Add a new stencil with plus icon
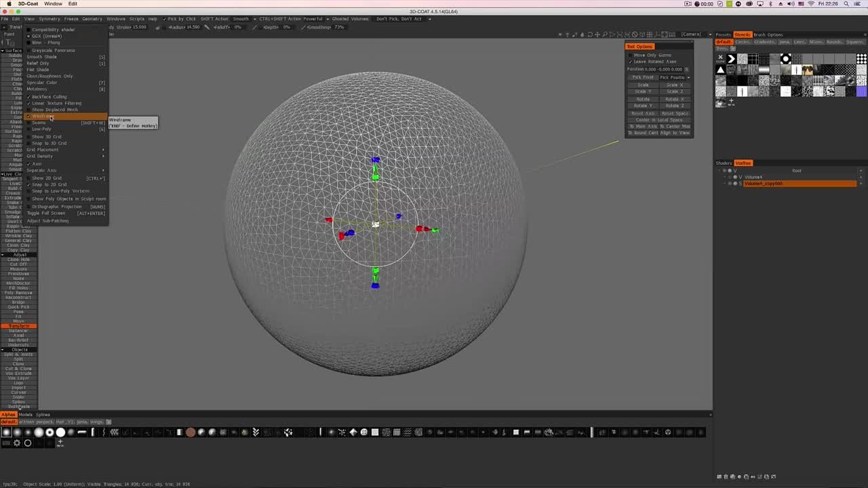 [731, 102]
